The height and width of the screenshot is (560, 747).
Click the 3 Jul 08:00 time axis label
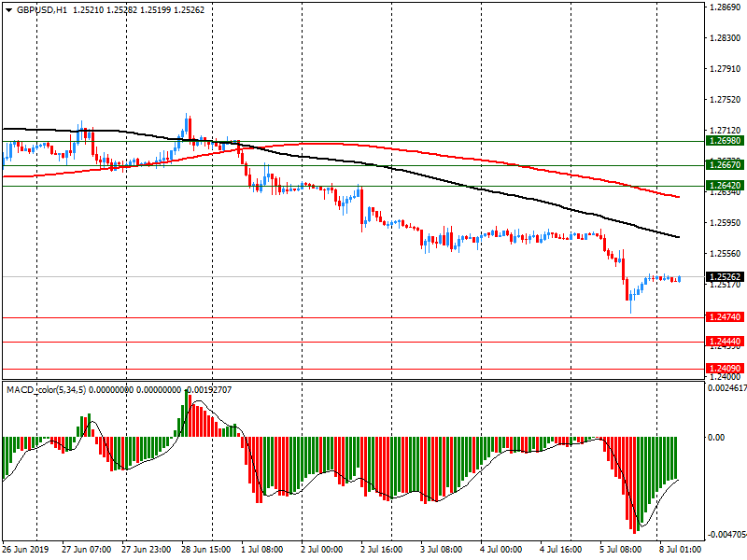point(441,550)
